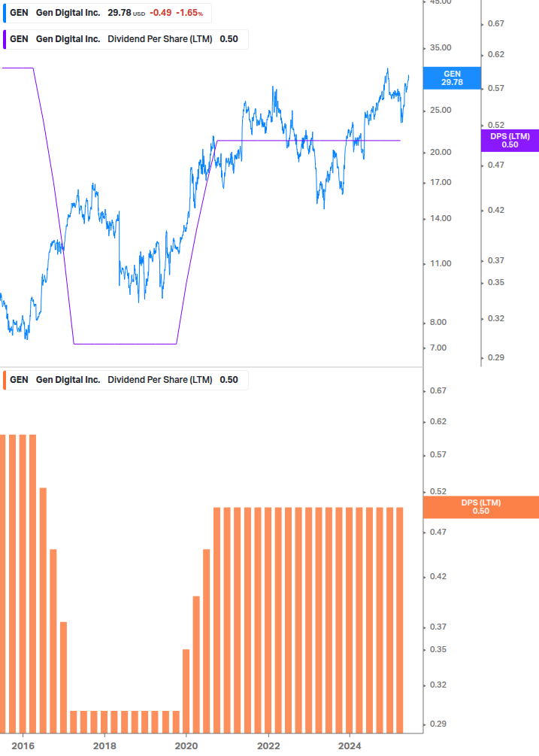Click the 35.00 price axis label

(441, 47)
